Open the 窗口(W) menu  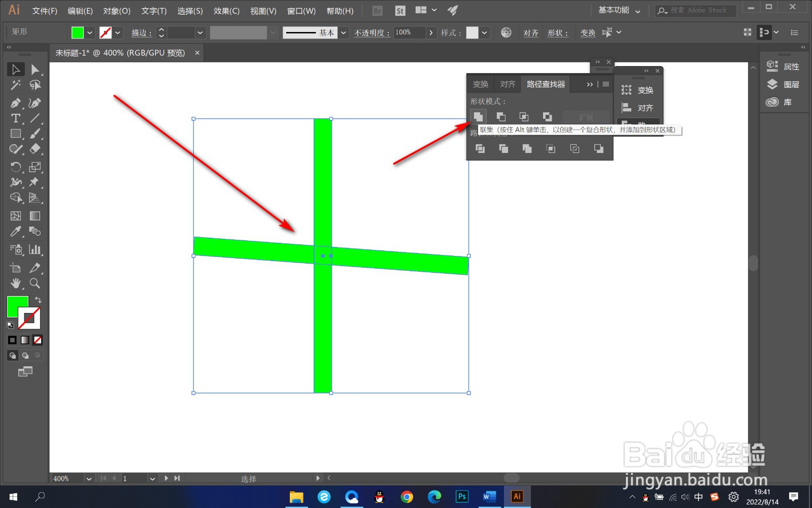[301, 11]
